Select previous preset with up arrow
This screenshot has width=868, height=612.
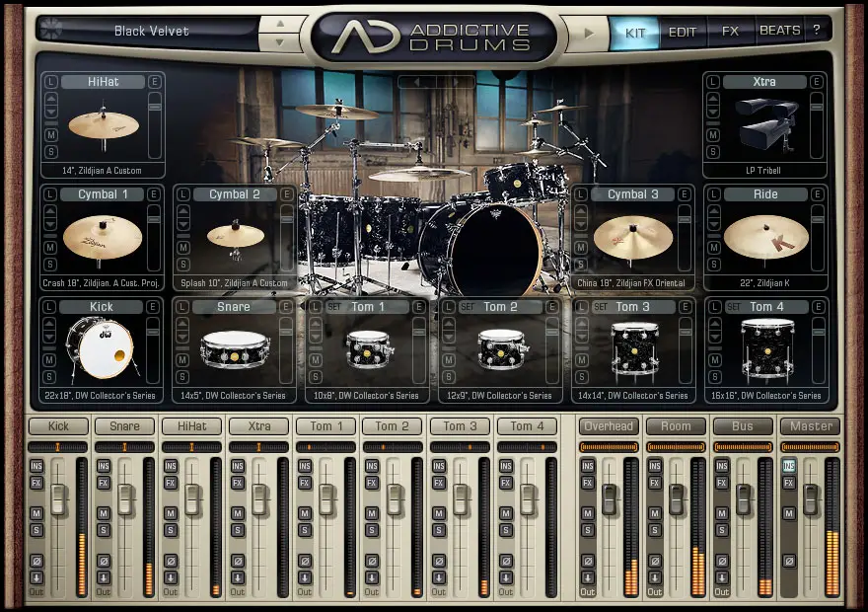click(x=280, y=24)
